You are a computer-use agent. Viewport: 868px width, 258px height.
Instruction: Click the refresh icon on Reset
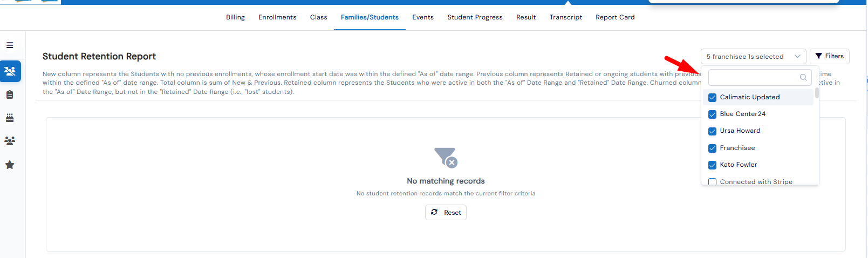coord(434,212)
